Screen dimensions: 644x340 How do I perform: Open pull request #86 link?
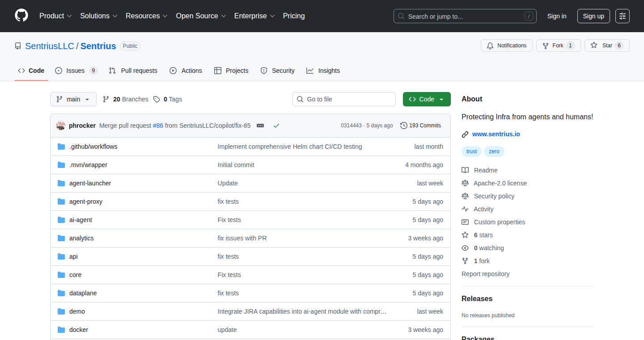point(158,126)
